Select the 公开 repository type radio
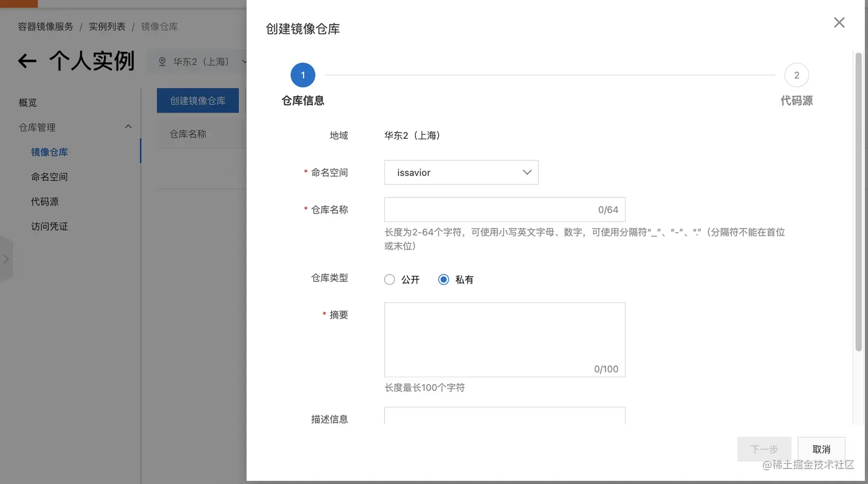This screenshot has height=484, width=868. [390, 280]
